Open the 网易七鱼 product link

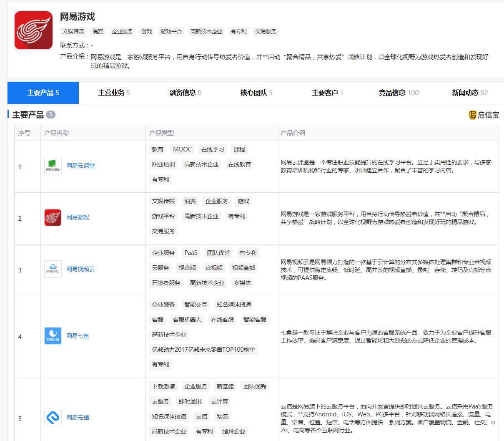(78, 336)
